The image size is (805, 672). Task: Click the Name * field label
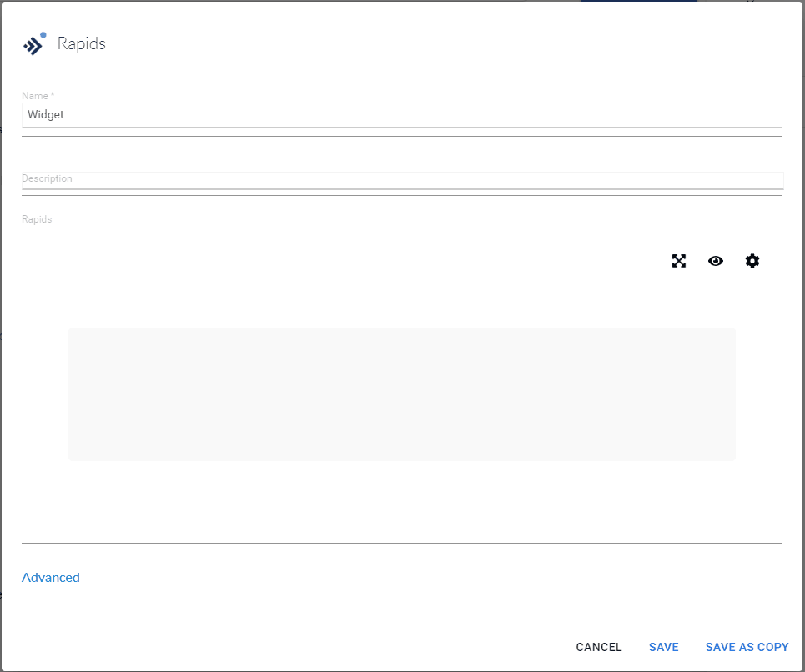(38, 96)
